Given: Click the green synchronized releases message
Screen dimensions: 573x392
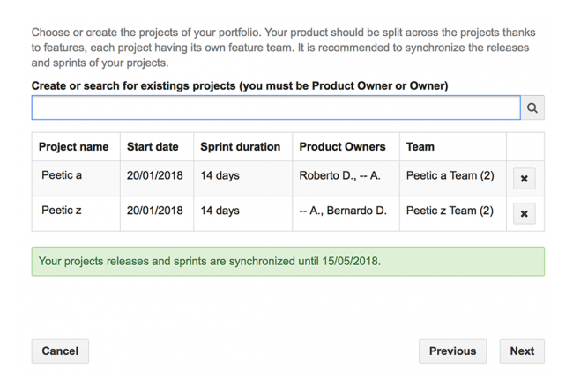Looking at the screenshot, I should [287, 262].
